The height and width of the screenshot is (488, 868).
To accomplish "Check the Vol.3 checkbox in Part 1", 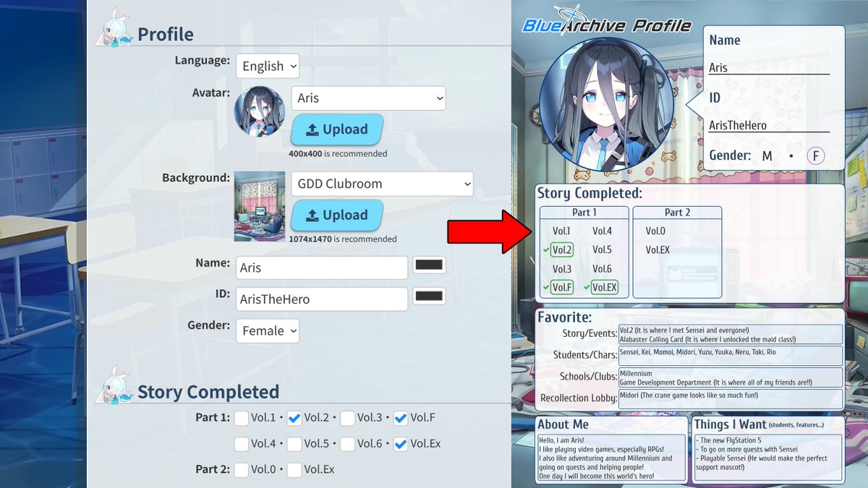I will 347,418.
